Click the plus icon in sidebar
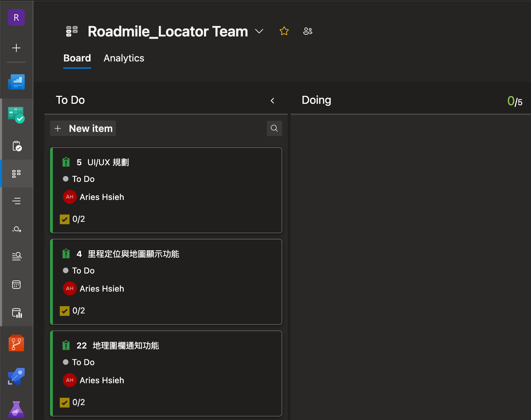Image resolution: width=531 pixels, height=420 pixels. (16, 48)
